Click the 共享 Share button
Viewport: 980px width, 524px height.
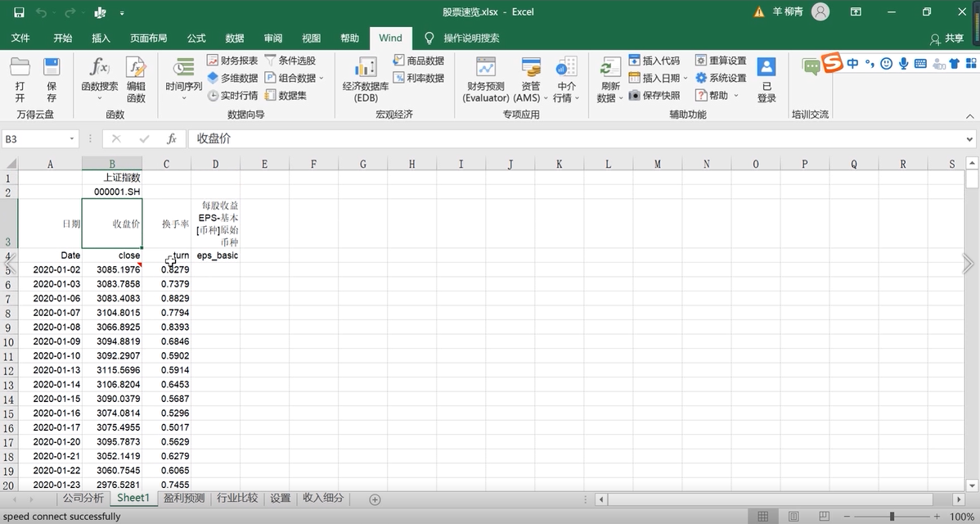pyautogui.click(x=947, y=38)
